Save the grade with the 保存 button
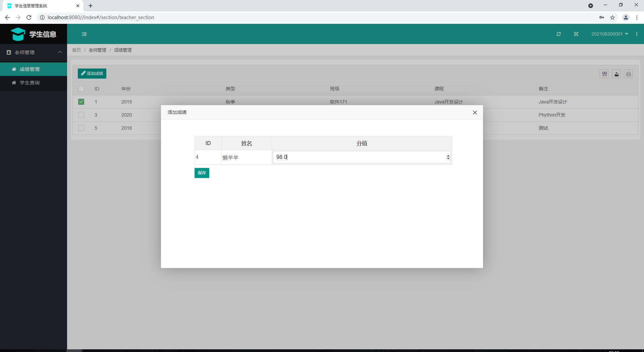Image resolution: width=644 pixels, height=352 pixels. (x=202, y=173)
